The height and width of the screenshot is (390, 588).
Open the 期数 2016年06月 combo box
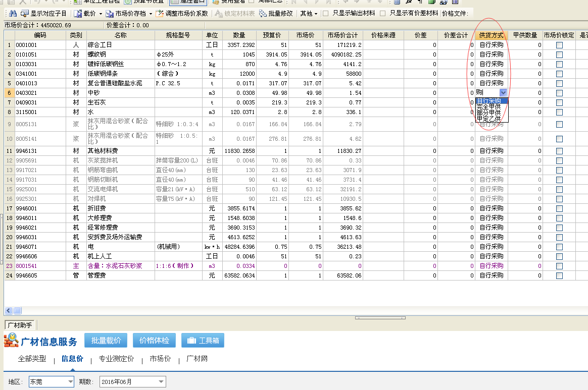(x=133, y=382)
